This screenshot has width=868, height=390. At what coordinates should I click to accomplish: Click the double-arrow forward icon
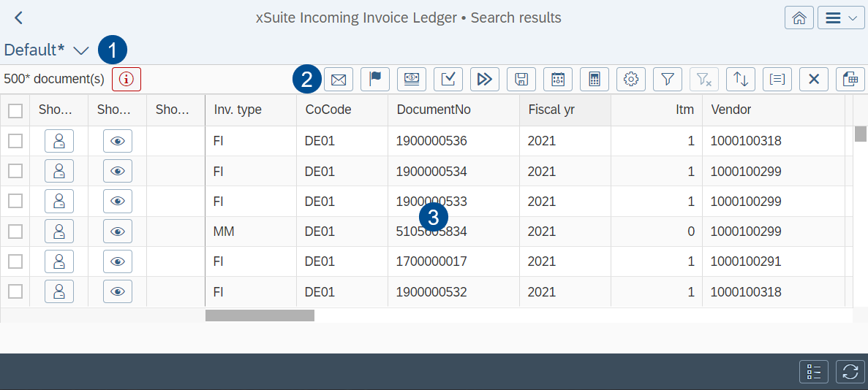coord(485,80)
